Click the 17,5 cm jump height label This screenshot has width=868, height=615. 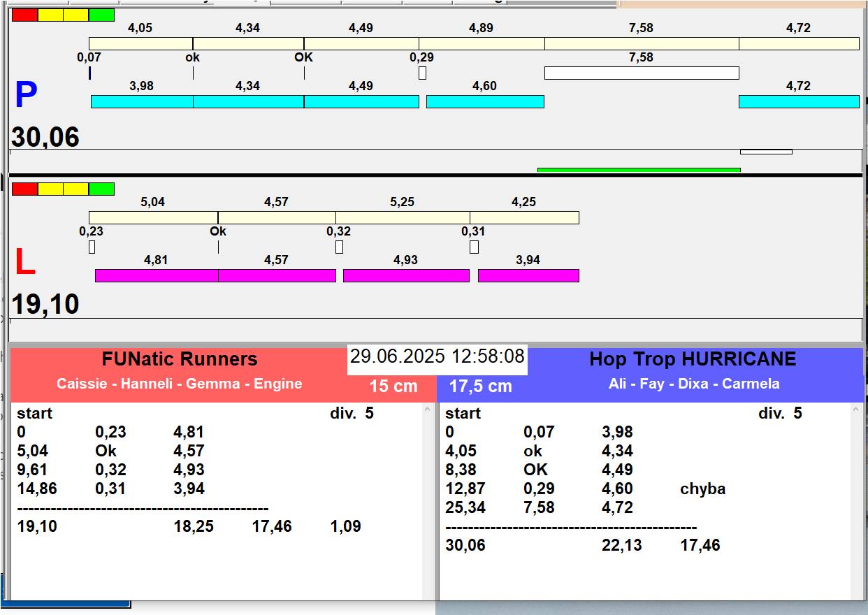(480, 386)
